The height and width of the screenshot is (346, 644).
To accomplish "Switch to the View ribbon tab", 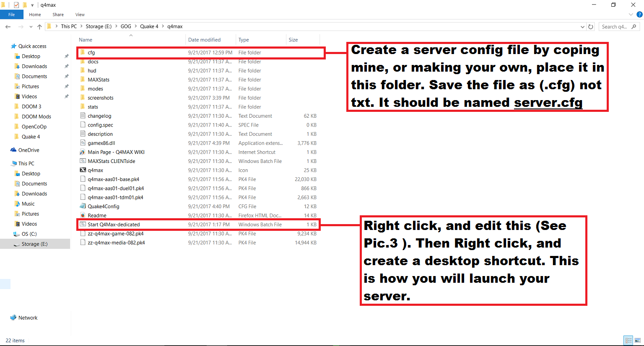I will [80, 15].
